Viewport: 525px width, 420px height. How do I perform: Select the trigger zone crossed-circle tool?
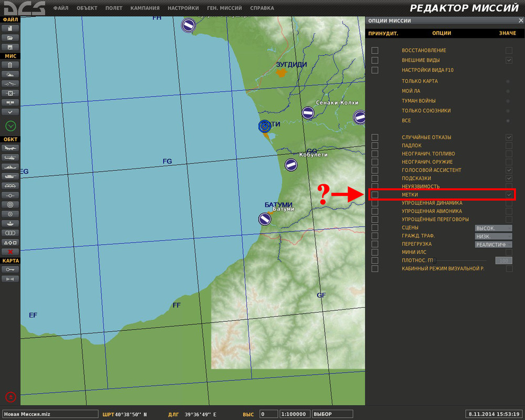(10, 214)
